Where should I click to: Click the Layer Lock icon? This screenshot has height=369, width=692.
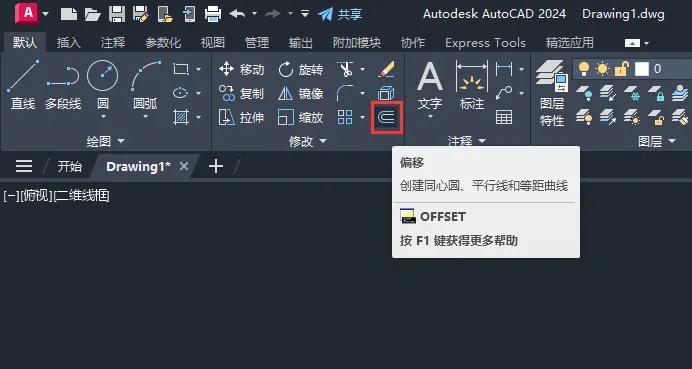pos(656,93)
